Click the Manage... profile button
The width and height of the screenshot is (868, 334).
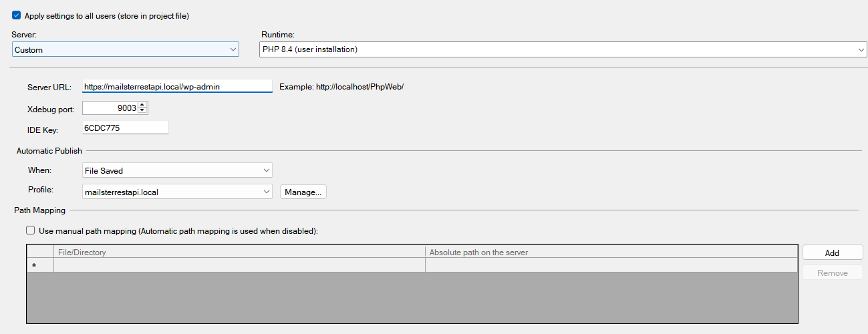click(303, 192)
